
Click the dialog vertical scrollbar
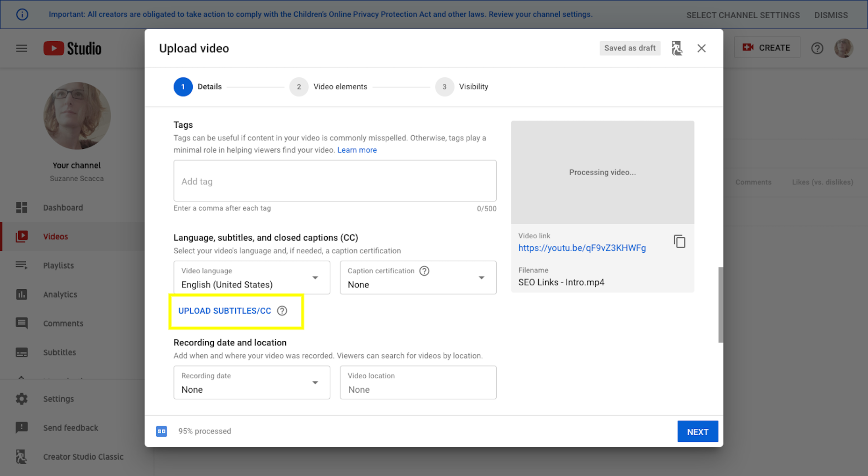(x=721, y=305)
